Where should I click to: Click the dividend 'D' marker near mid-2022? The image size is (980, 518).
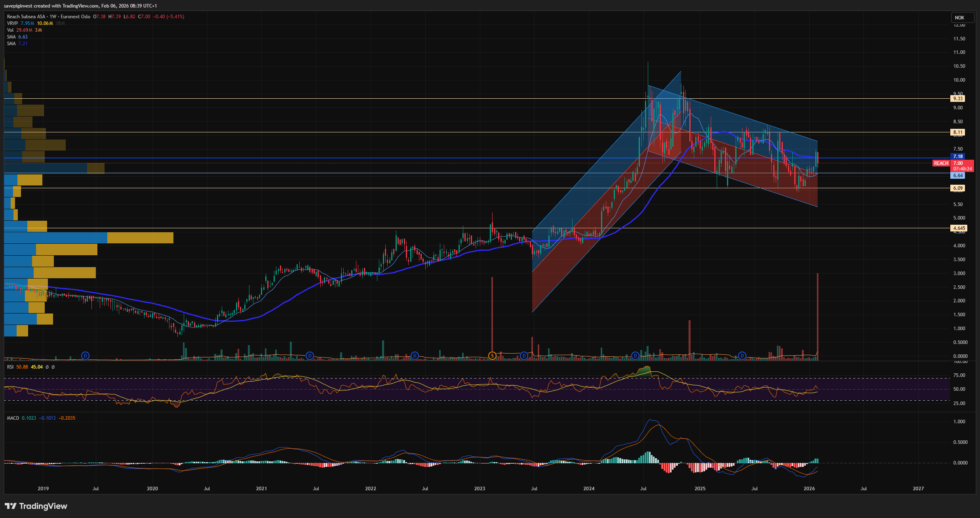415,356
